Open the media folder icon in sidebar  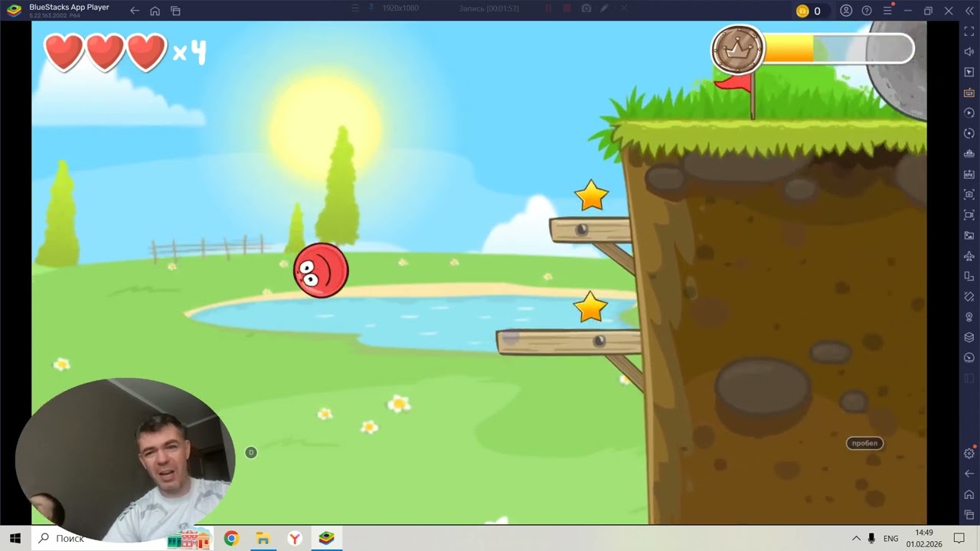click(x=969, y=235)
